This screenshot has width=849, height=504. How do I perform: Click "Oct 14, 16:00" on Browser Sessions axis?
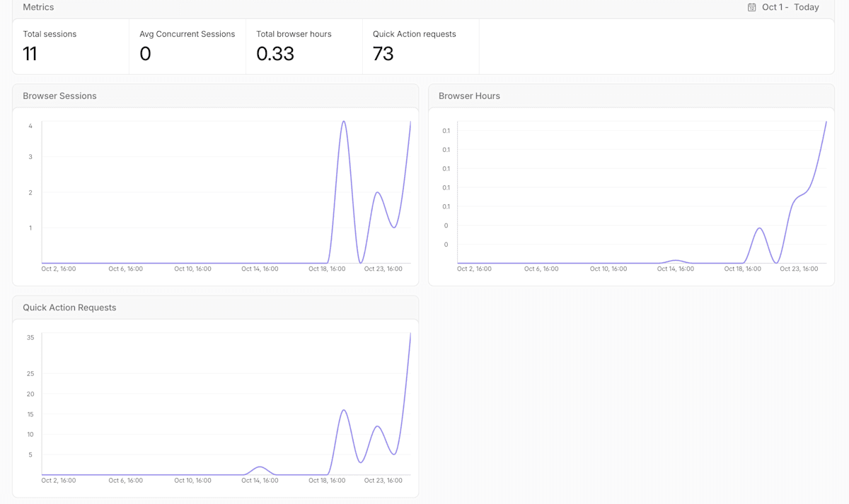260,269
